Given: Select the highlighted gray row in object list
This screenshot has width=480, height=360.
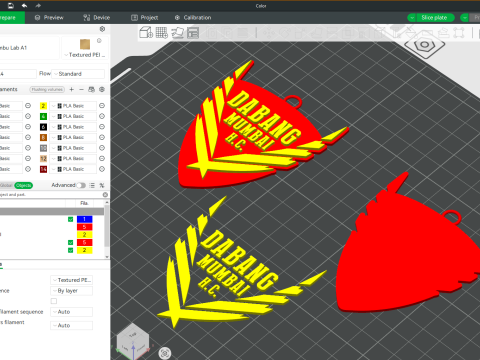Looking at the screenshot, I should pos(52,212).
